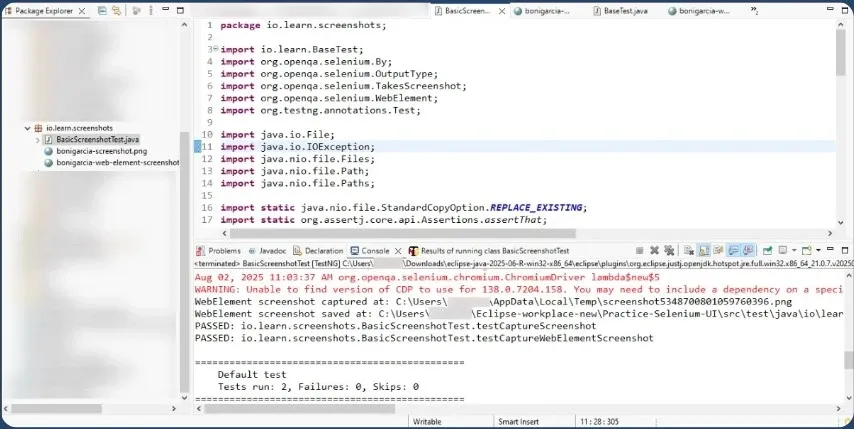Collapse All in Package Explorer
This screenshot has width=854, height=429.
pyautogui.click(x=102, y=10)
